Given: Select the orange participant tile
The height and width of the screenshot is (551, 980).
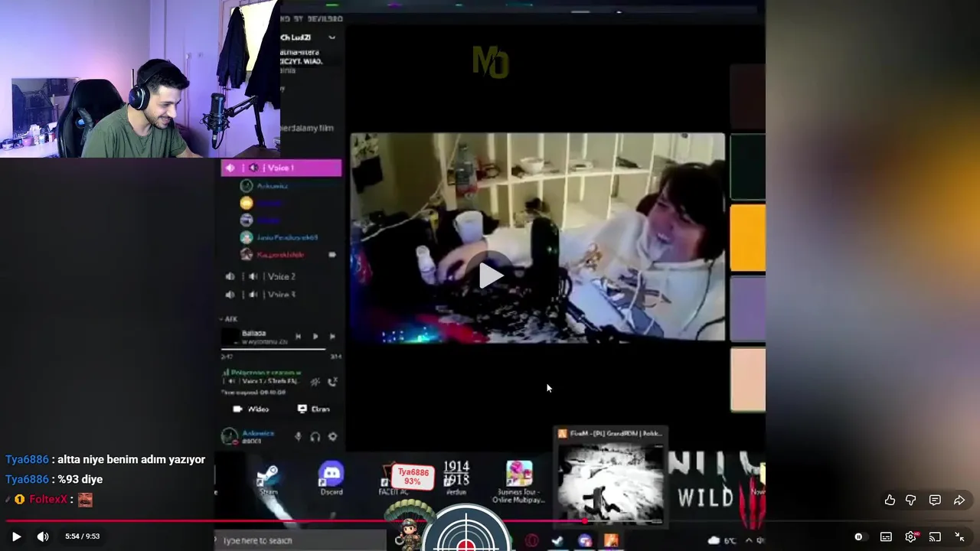Looking at the screenshot, I should (x=748, y=238).
